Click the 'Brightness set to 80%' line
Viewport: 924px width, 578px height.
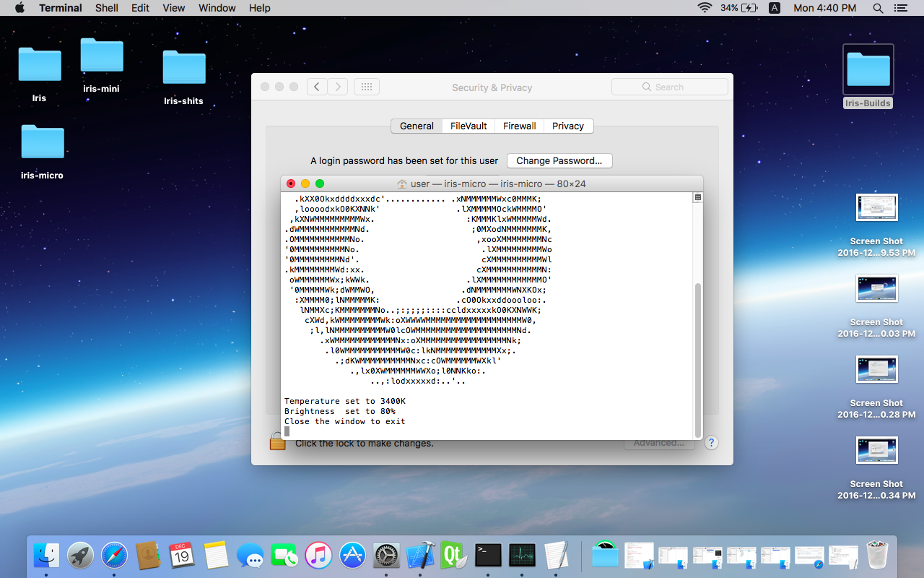tap(340, 411)
